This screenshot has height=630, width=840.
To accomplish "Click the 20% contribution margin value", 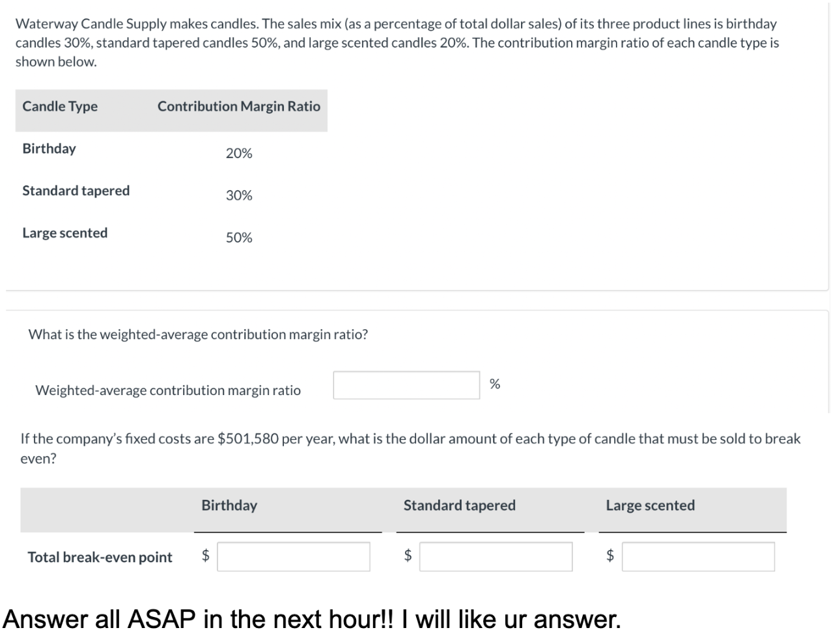I will [x=239, y=154].
